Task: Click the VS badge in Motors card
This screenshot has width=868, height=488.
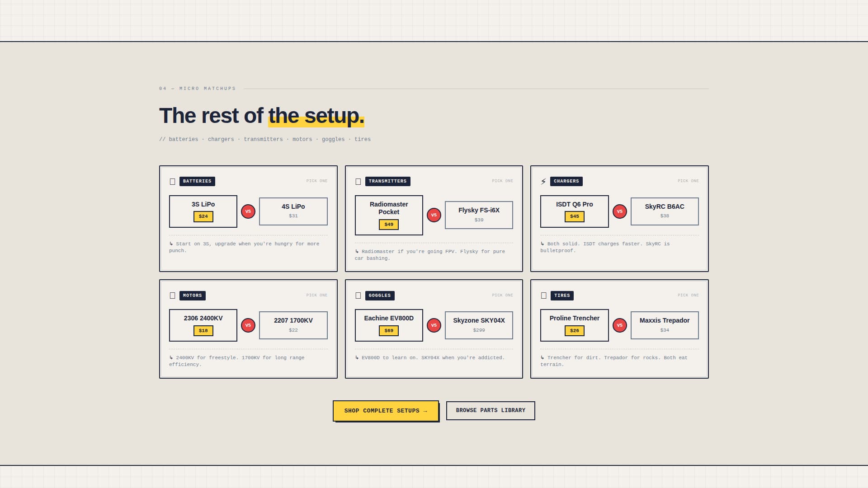Action: 248,325
